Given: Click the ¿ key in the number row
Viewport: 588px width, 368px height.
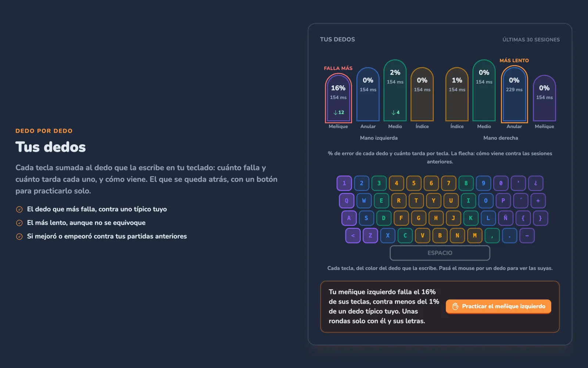Looking at the screenshot, I should 535,183.
